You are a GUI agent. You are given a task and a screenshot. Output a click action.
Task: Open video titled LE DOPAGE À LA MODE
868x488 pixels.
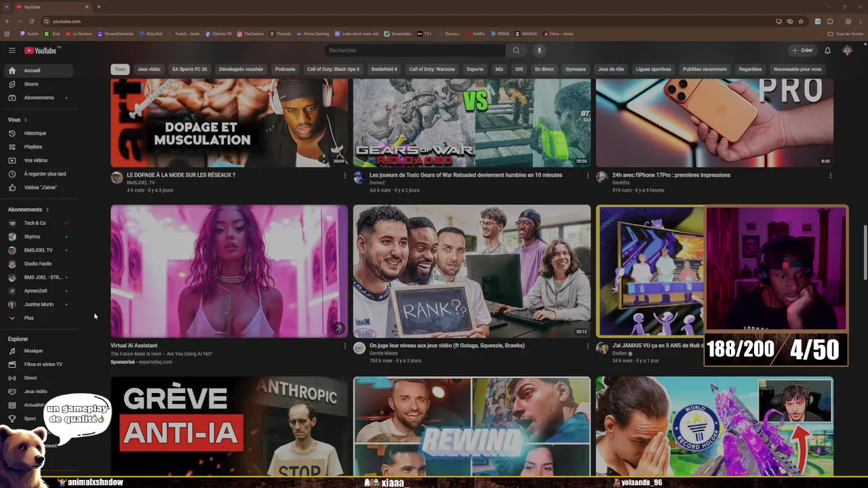tap(181, 175)
